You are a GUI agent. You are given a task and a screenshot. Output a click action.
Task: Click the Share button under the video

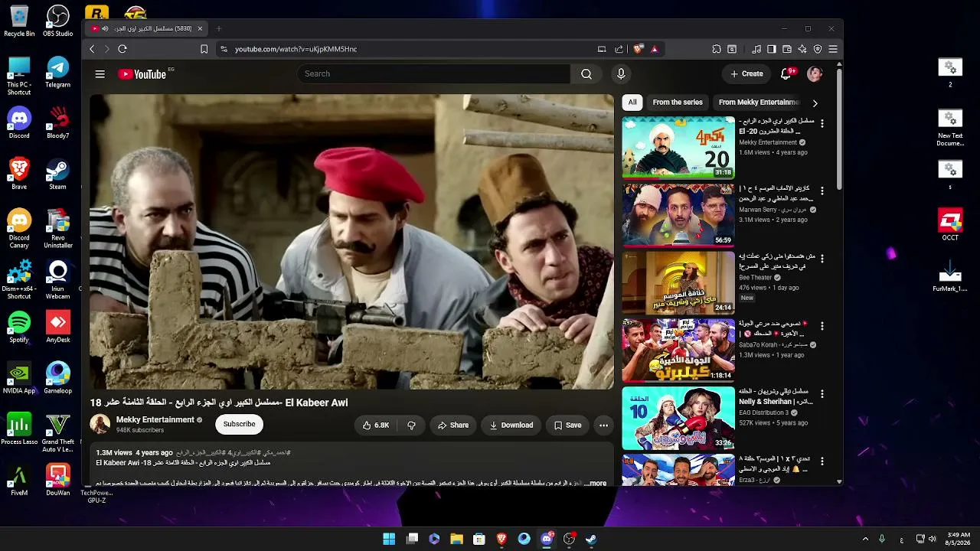click(452, 425)
